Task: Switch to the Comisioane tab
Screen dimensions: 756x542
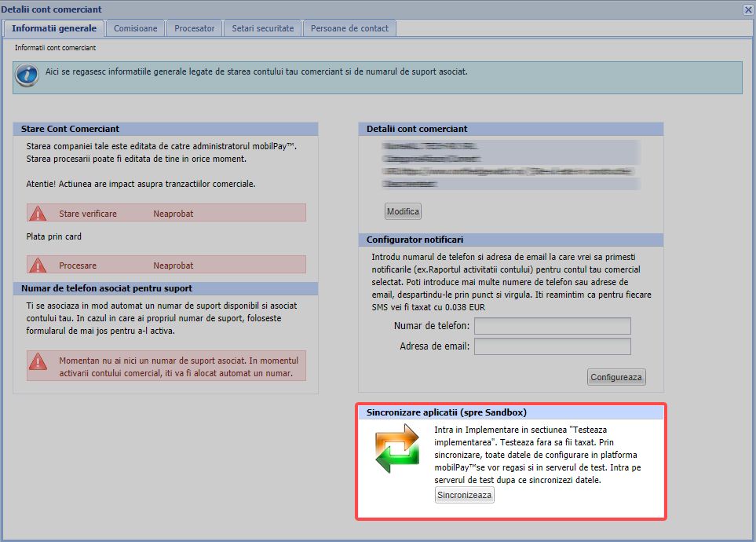Action: point(135,28)
